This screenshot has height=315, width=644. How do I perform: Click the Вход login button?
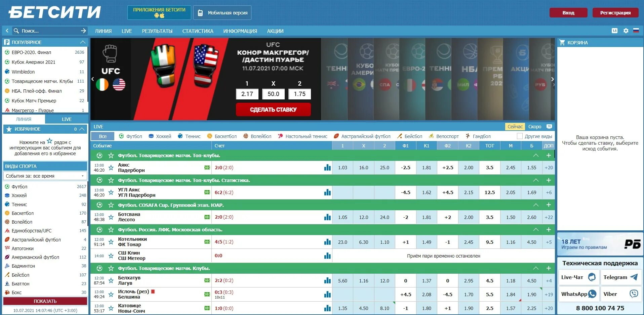point(568,13)
